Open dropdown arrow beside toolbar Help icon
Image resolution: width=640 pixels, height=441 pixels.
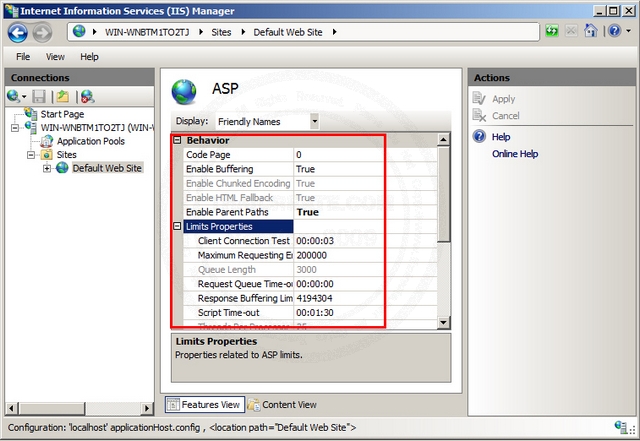tap(629, 31)
